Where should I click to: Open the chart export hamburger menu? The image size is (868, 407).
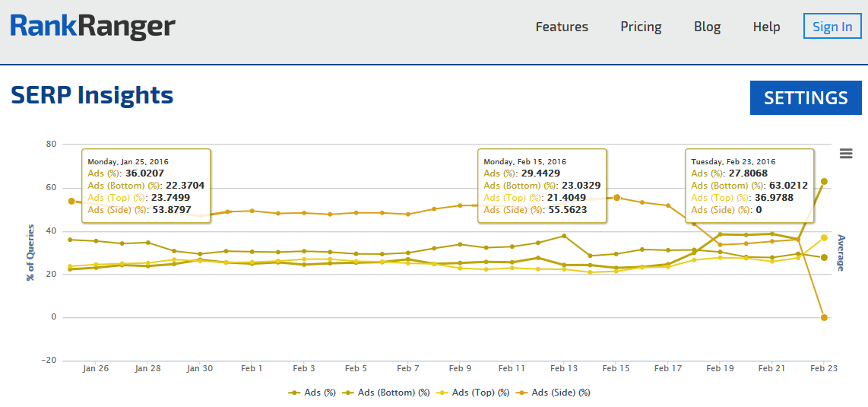tap(846, 154)
